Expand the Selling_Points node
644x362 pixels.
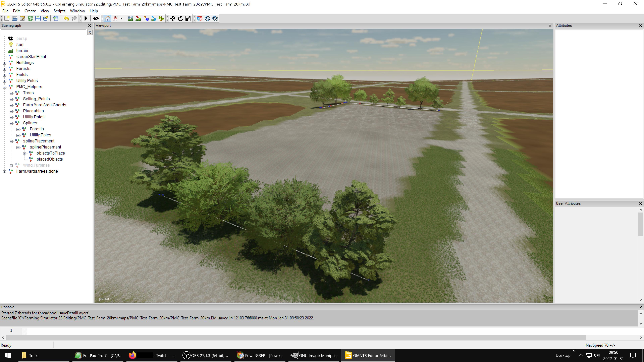pos(11,99)
